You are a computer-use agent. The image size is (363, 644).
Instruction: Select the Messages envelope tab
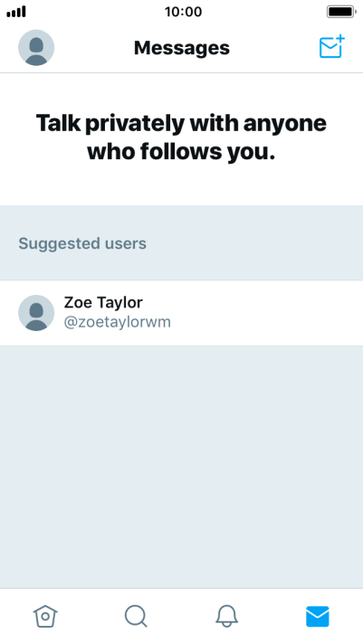(318, 617)
